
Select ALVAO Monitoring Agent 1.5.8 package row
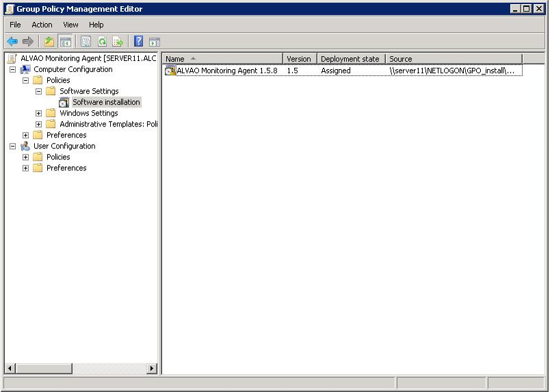226,70
